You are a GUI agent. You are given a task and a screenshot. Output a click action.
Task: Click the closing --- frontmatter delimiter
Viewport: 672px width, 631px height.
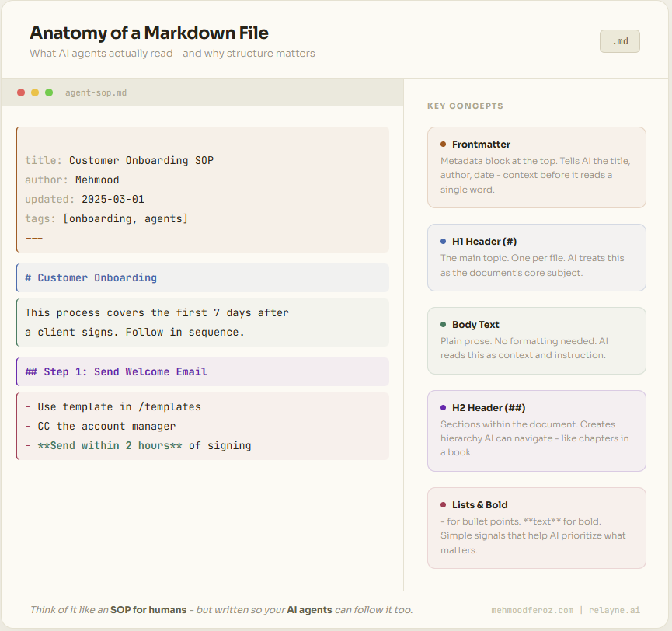(34, 238)
